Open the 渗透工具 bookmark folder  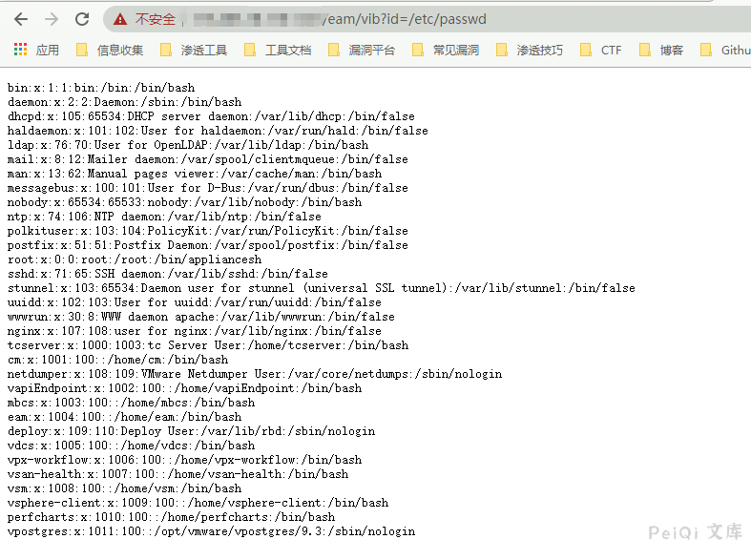pyautogui.click(x=194, y=50)
